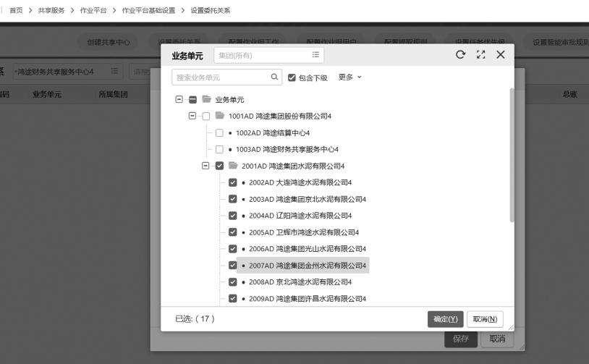Click folder icon of 1001AD 鸿途集团股份有限公司4
The width and height of the screenshot is (589, 364).
point(220,116)
